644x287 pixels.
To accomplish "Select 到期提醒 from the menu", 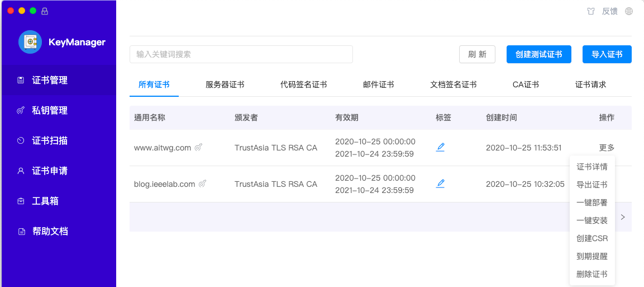I will pyautogui.click(x=592, y=257).
